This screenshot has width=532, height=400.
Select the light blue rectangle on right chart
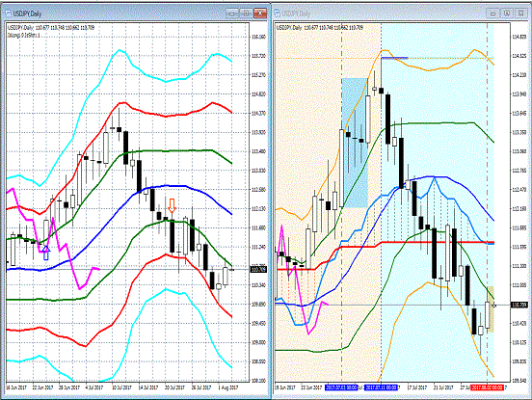[x=355, y=143]
